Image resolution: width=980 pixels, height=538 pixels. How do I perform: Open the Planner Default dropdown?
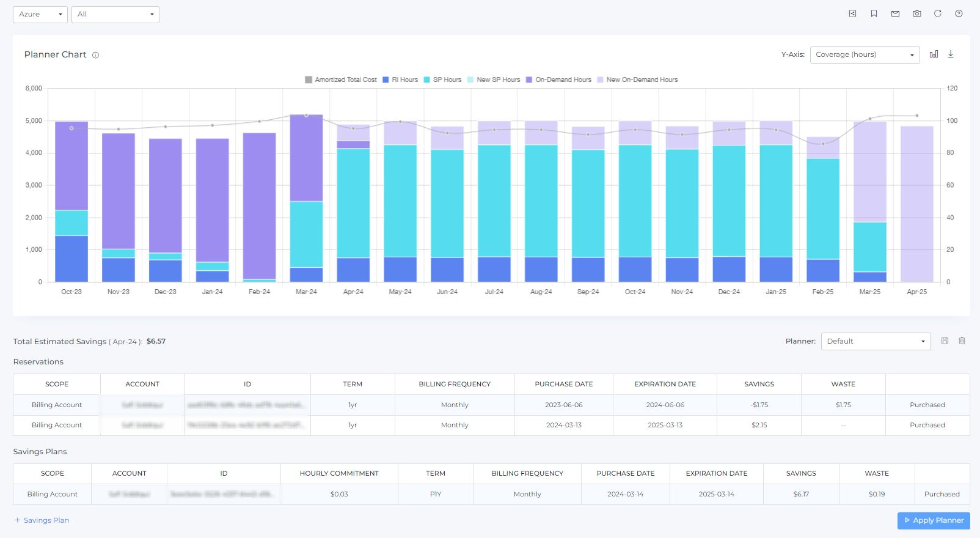tap(876, 341)
